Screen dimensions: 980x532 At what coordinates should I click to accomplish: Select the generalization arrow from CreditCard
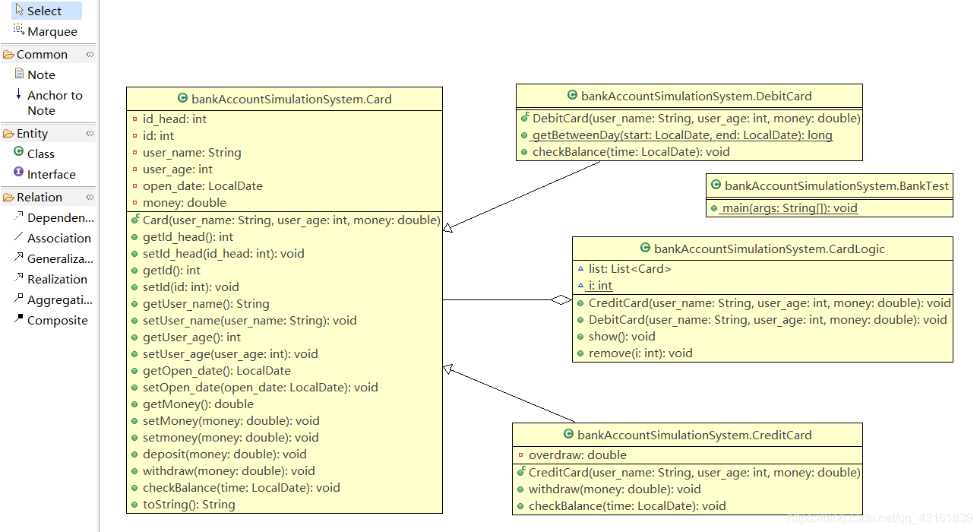[509, 394]
